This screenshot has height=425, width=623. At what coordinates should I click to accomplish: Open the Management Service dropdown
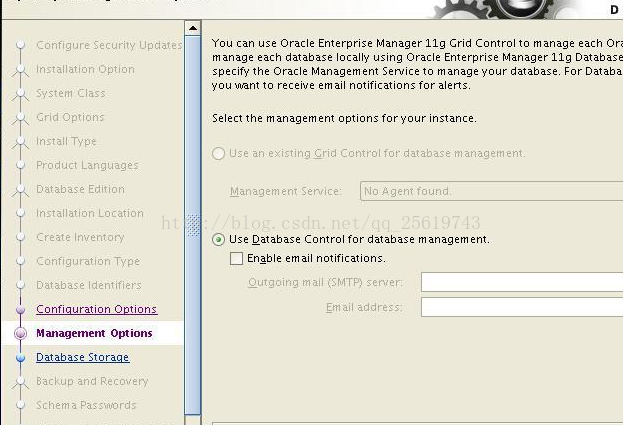(491, 191)
